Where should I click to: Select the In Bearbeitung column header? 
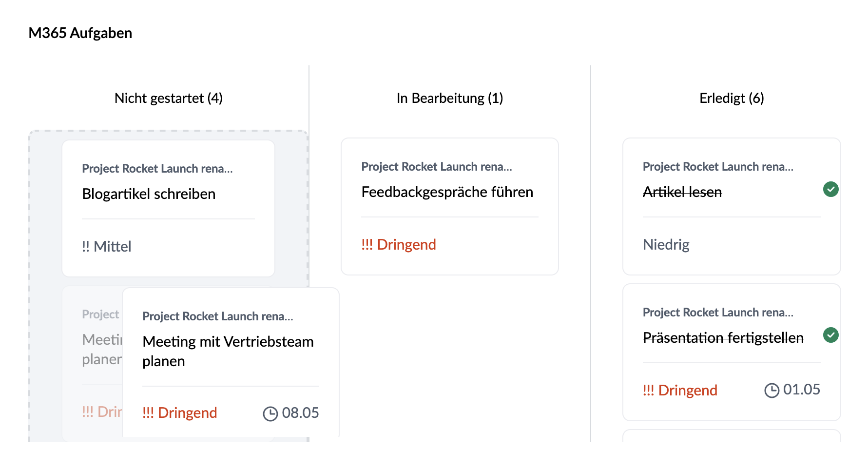pos(449,98)
